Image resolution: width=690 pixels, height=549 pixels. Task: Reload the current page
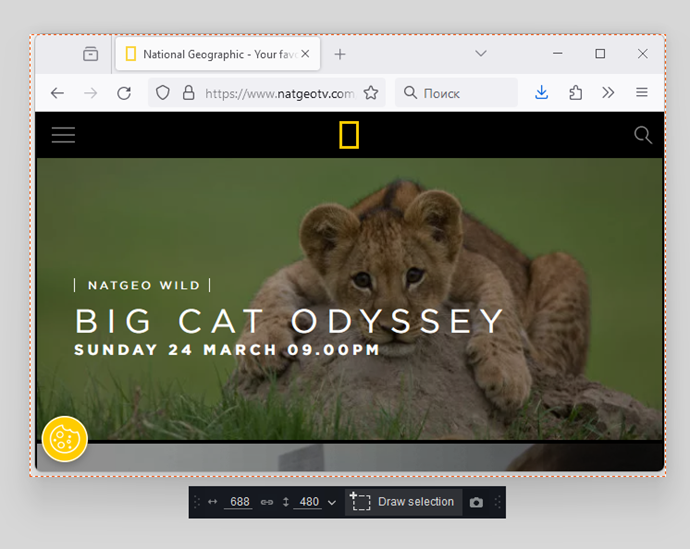124,93
